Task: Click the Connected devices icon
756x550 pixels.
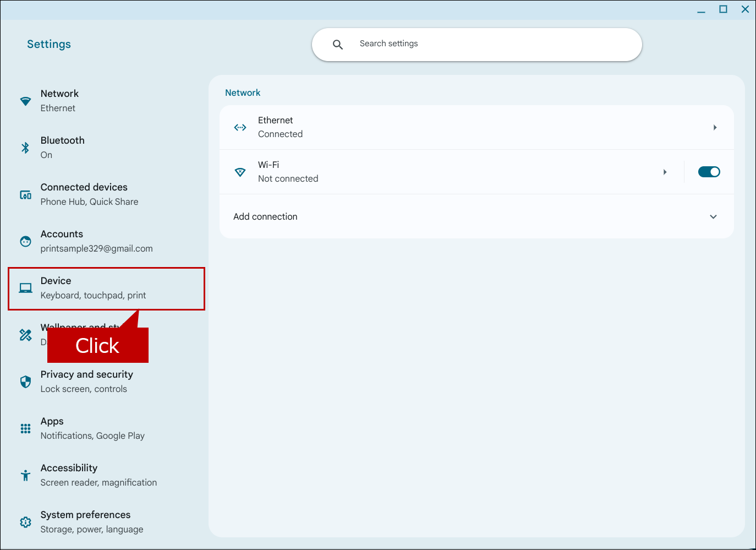Action: [25, 195]
